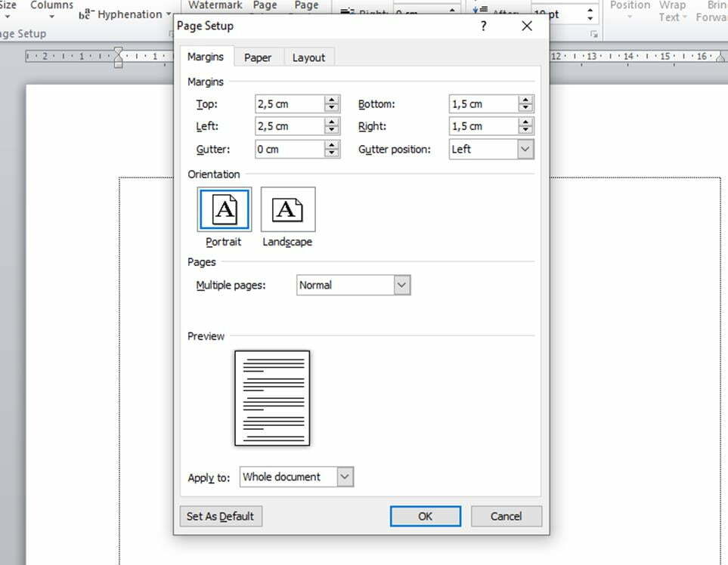The height and width of the screenshot is (565, 728).
Task: Click the Set As Default button
Action: [x=221, y=517]
